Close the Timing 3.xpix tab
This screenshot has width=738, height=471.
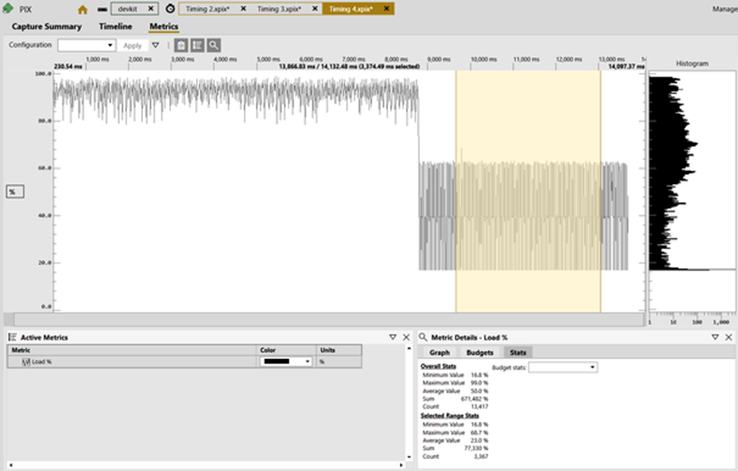click(315, 8)
